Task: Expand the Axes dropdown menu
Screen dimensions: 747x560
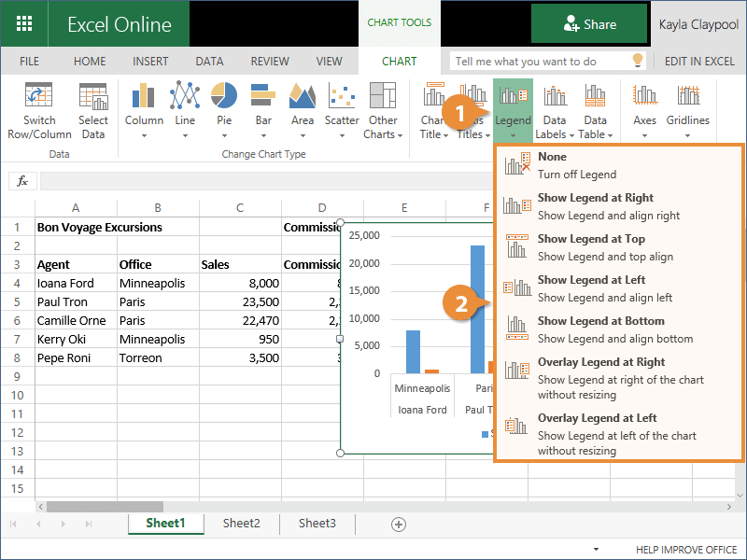Action: tap(644, 134)
